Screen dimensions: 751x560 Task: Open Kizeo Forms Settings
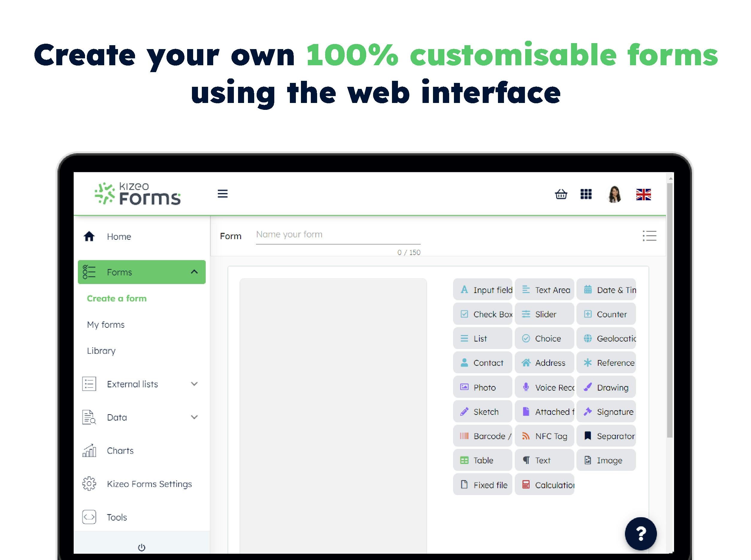pyautogui.click(x=149, y=484)
